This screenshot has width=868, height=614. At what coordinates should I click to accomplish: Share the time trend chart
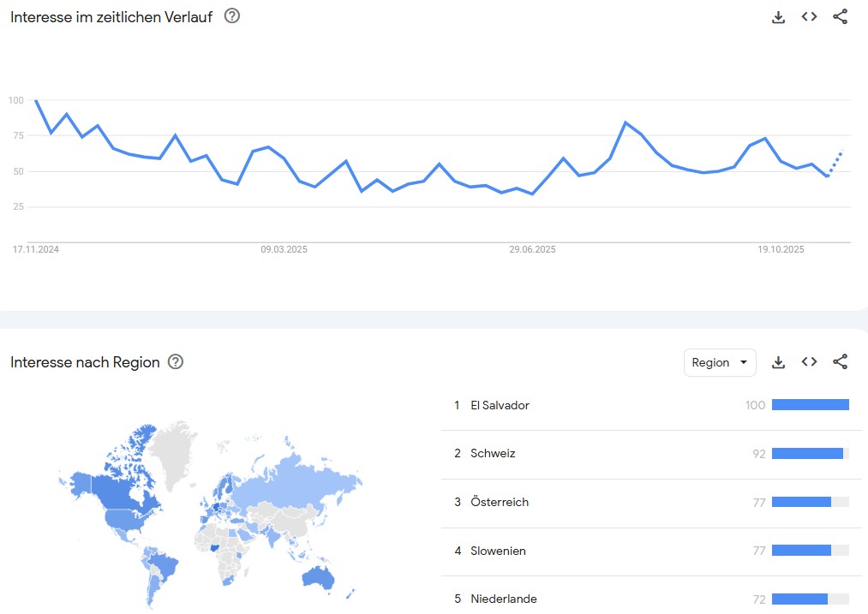pos(840,17)
